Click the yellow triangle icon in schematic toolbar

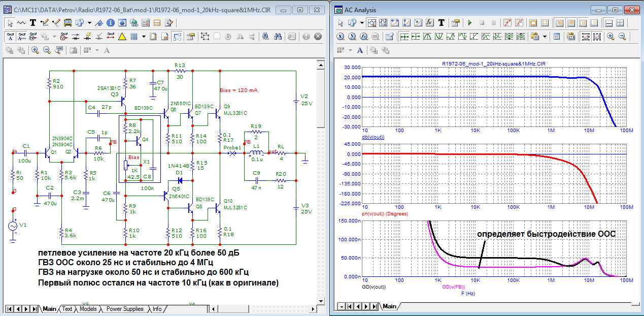[122, 37]
